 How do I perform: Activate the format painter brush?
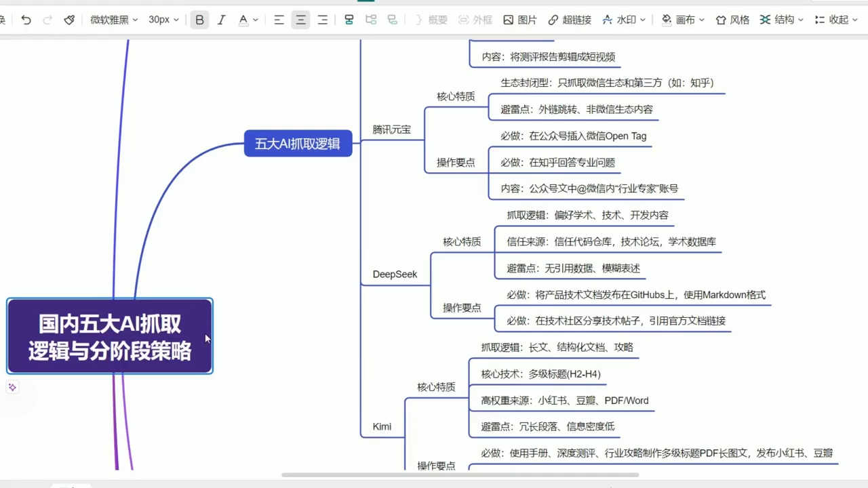(x=69, y=20)
